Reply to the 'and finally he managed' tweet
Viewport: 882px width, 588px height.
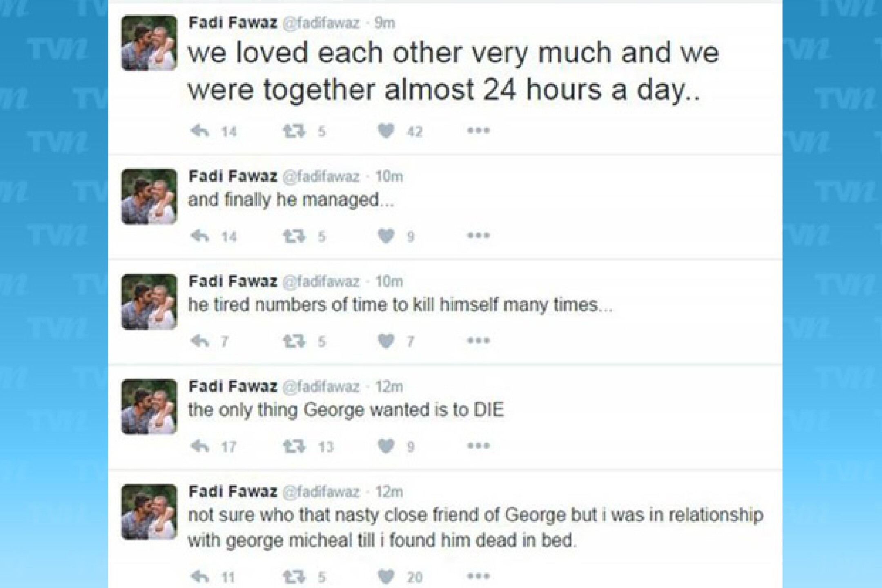[x=200, y=236]
